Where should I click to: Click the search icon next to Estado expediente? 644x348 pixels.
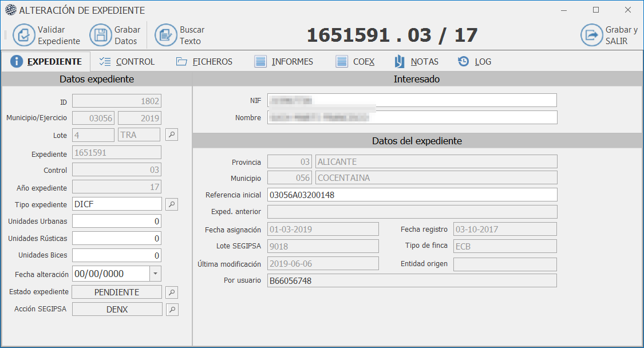172,292
